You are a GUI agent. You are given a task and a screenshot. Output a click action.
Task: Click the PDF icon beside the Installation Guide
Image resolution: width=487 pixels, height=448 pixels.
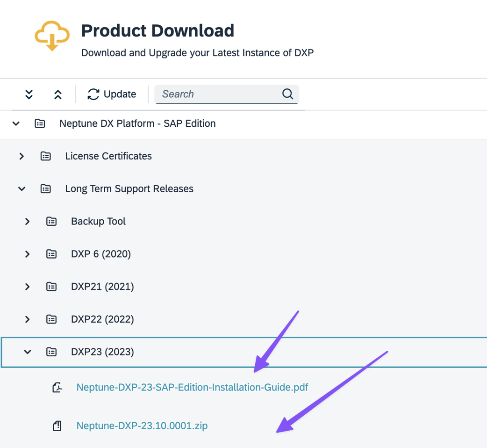pos(57,387)
